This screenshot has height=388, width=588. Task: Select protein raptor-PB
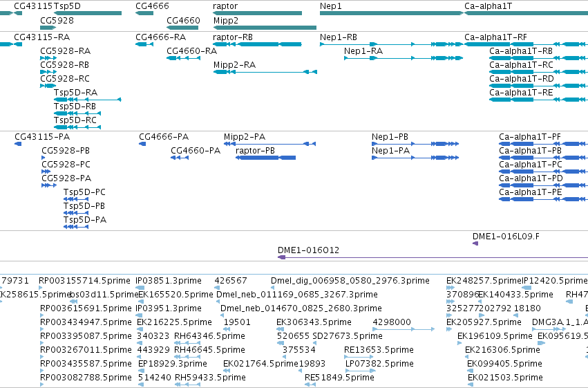(x=255, y=151)
